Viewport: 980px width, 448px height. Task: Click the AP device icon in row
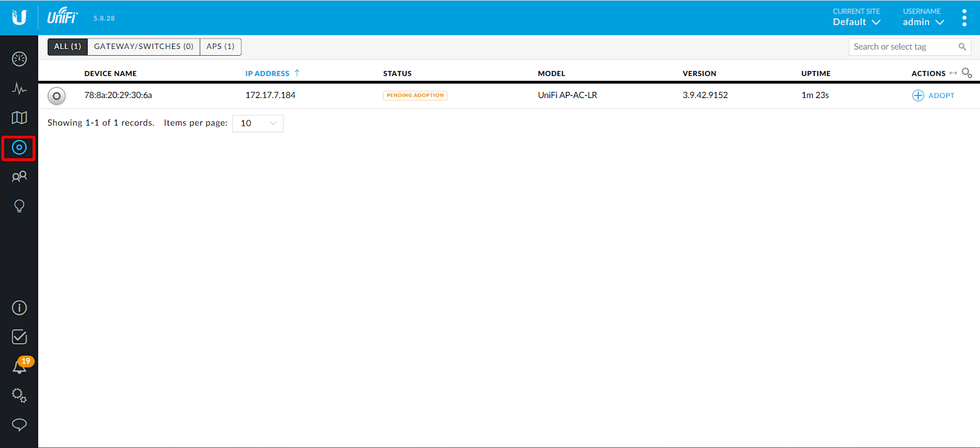[56, 96]
